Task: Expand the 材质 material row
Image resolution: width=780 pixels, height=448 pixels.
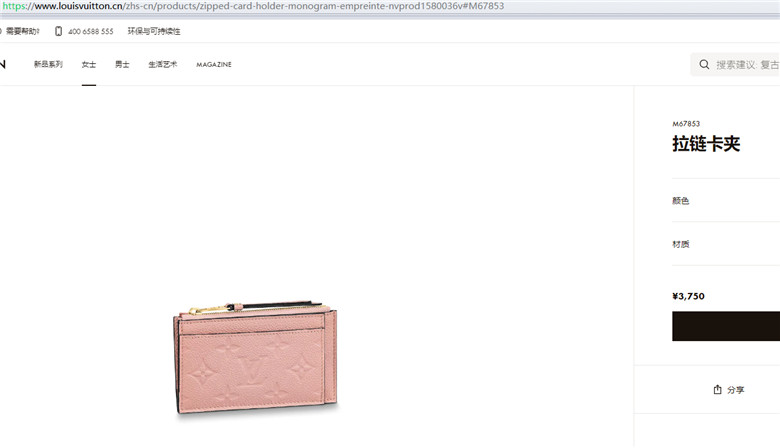Action: click(x=726, y=244)
